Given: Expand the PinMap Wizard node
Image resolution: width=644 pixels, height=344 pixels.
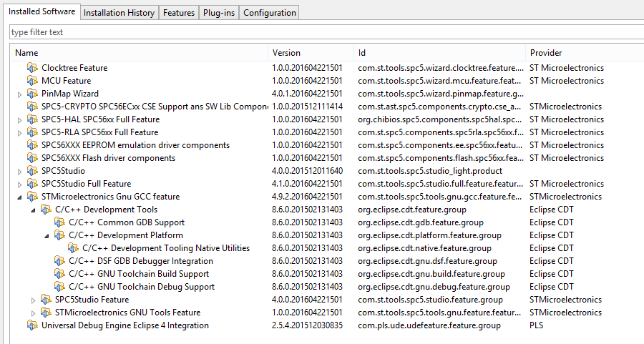Looking at the screenshot, I should click(x=19, y=94).
